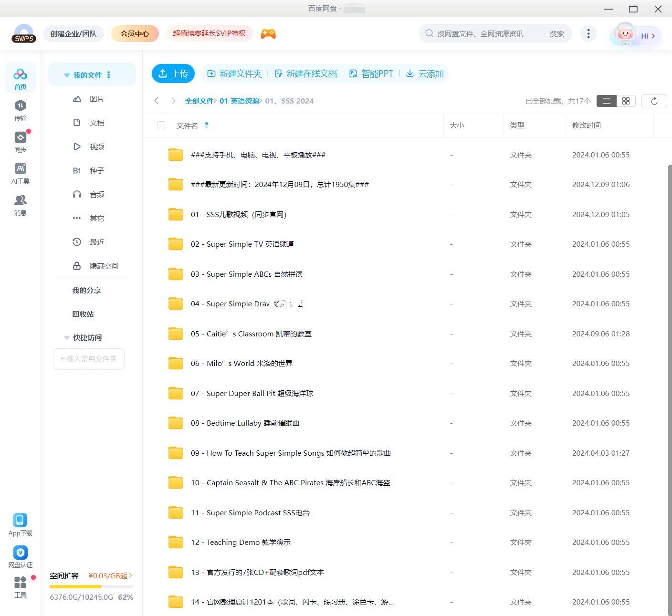Switch to grid view layout
This screenshot has width=672, height=616.
coord(626,101)
